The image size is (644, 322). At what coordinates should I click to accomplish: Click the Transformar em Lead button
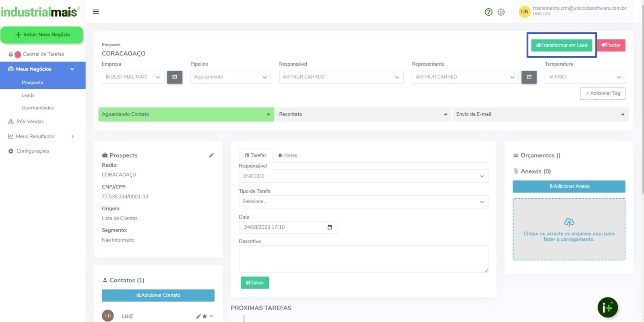coord(561,45)
